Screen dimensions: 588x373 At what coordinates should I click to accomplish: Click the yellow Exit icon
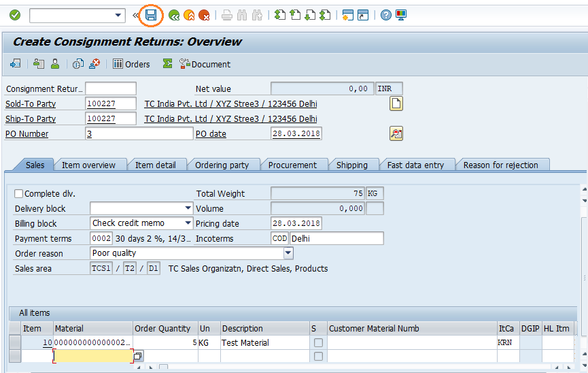(189, 16)
